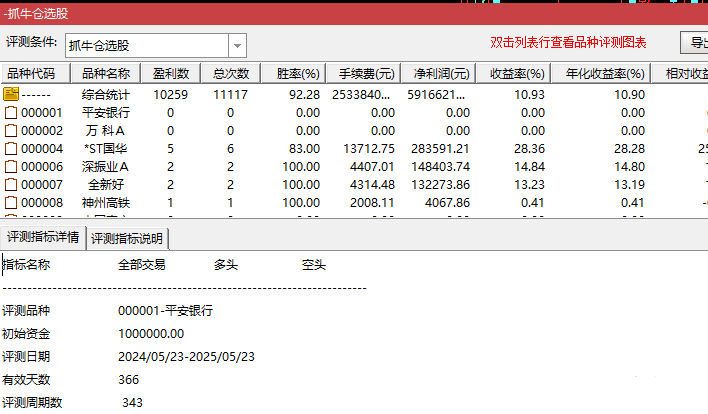Sort by 总次数 column header
The image size is (708, 414).
[x=231, y=74]
